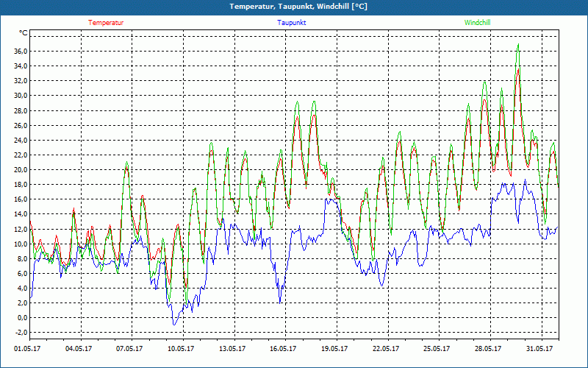Click the 4,0 y-axis value
The image size is (588, 368).
click(23, 289)
